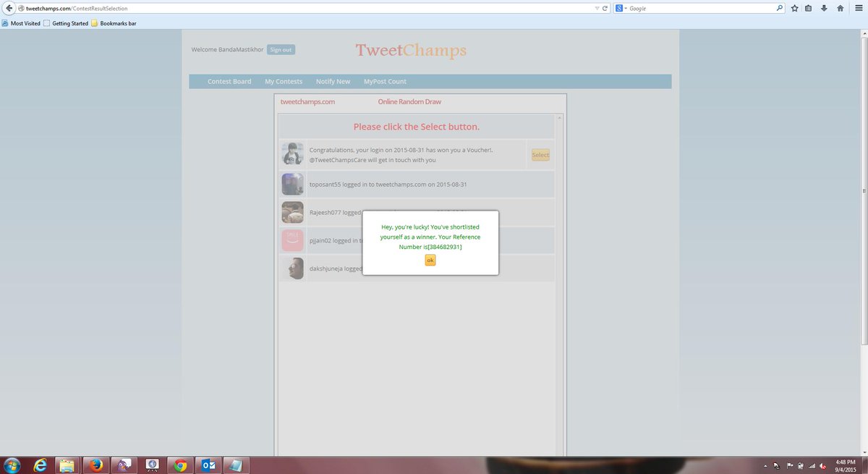Click the Action Center flag tray icon
Image resolution: width=868 pixels, height=474 pixels.
point(788,466)
